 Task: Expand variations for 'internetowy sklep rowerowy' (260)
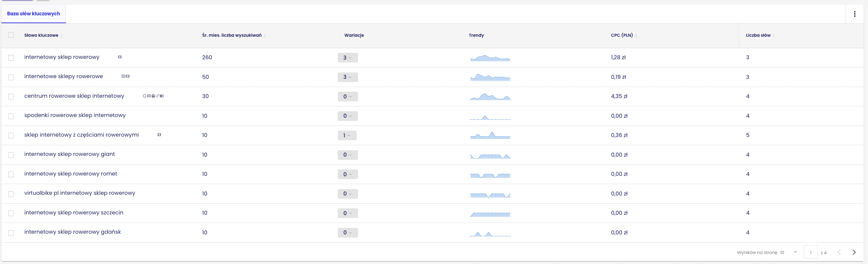348,57
